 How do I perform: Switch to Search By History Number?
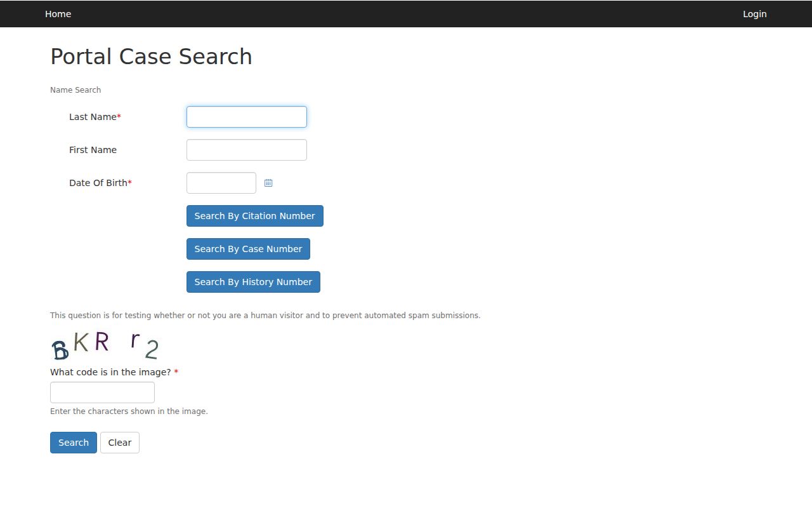point(253,282)
